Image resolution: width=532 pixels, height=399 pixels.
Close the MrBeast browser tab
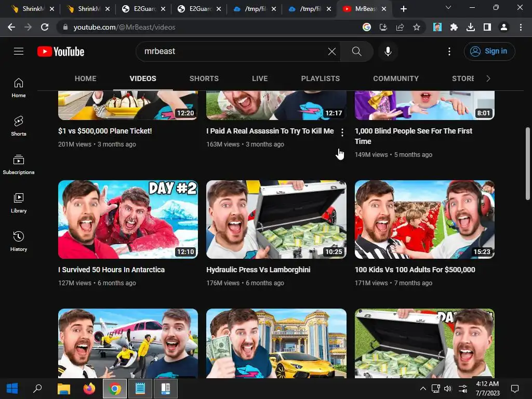[x=384, y=9]
